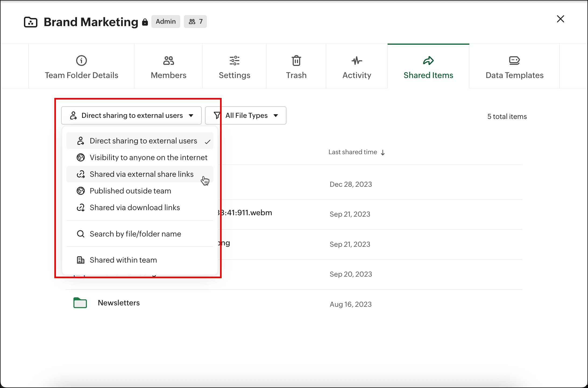Open the Newsletters folder icon

(80, 303)
